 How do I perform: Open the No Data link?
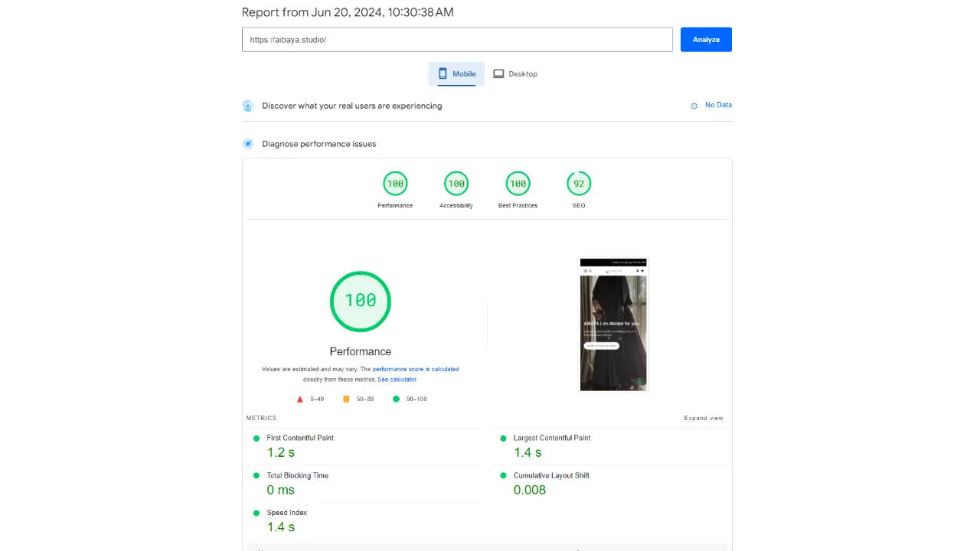718,105
